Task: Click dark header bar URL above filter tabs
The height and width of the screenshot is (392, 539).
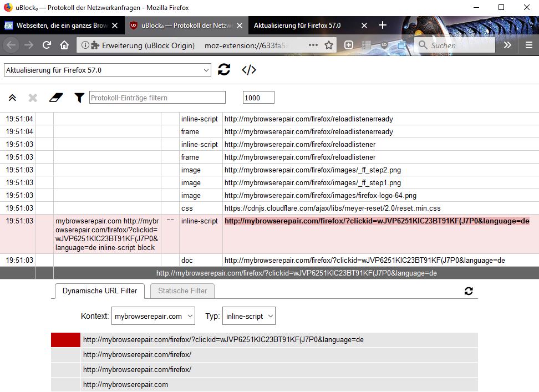Action: click(296, 273)
